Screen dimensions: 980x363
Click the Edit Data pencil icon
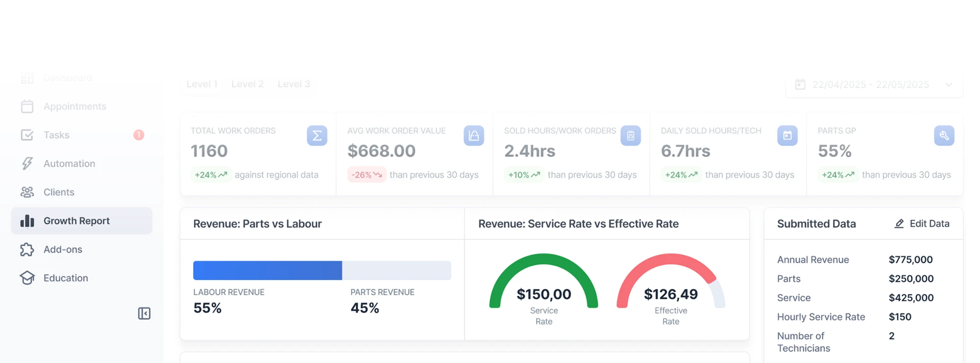tap(899, 224)
